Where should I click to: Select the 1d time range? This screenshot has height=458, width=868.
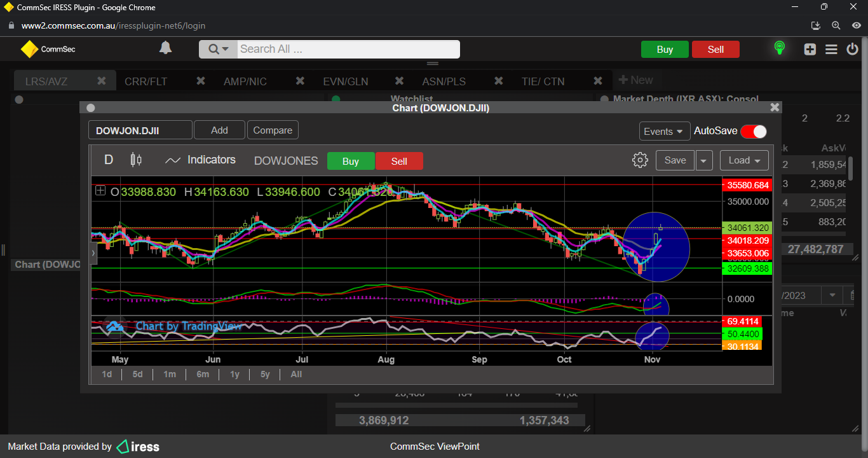coord(107,374)
